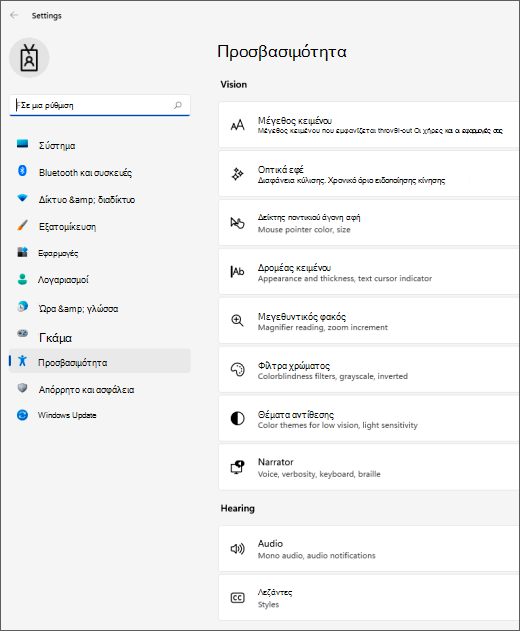The image size is (520, 631).
Task: Open Λογαριασμοί settings page
Action: pyautogui.click(x=100, y=280)
